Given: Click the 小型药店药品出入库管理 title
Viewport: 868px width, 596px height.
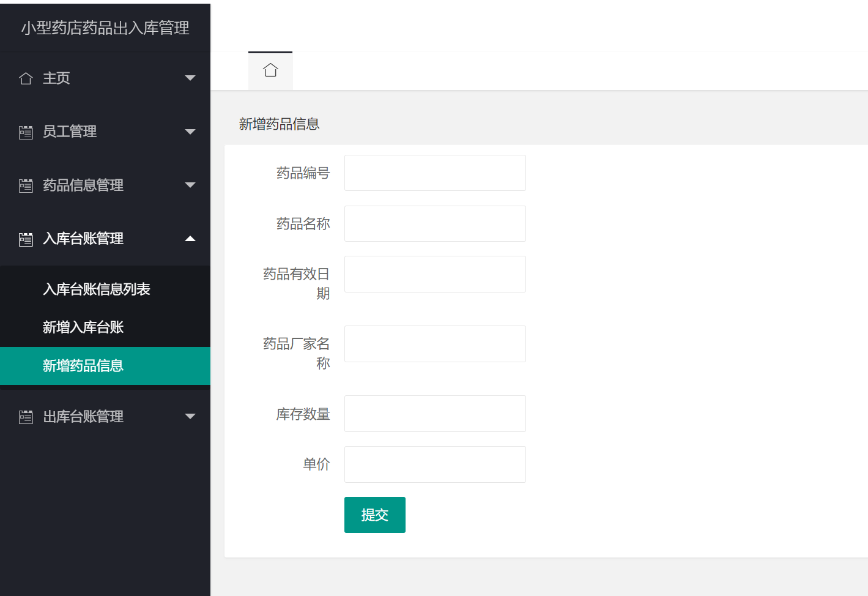Looking at the screenshot, I should click(105, 28).
